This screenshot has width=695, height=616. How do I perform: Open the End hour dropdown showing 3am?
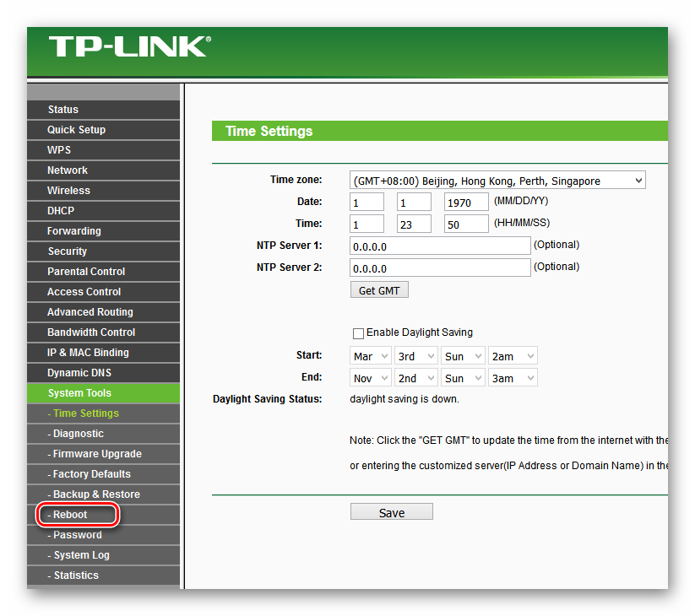pos(513,378)
